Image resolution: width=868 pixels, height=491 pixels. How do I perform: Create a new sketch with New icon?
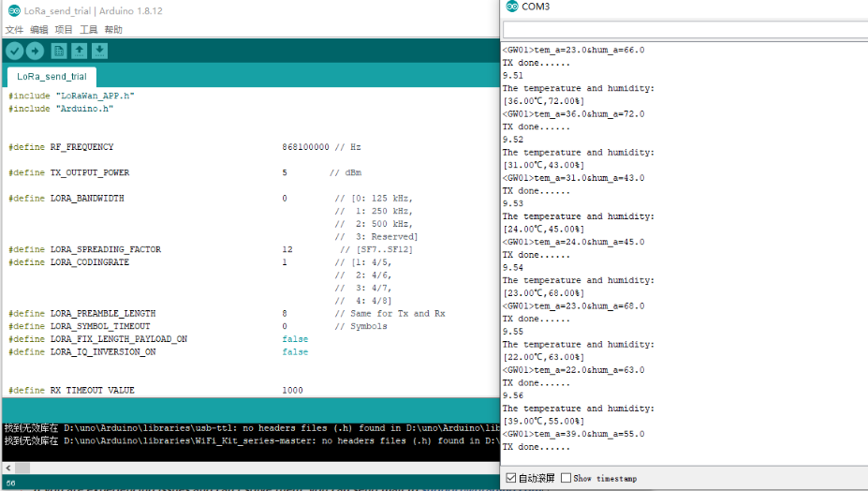click(x=59, y=52)
